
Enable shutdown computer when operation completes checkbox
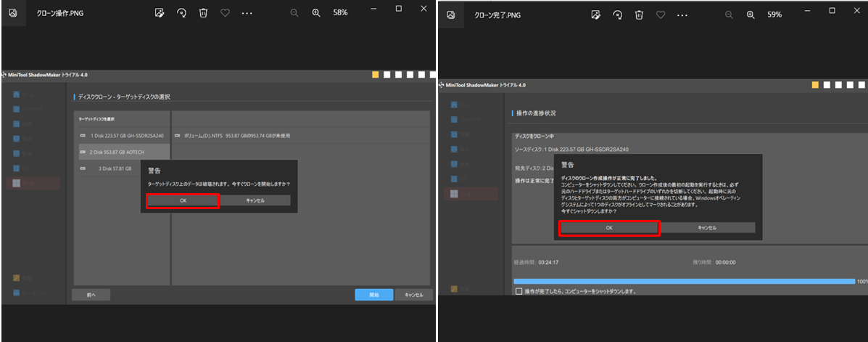coord(518,291)
